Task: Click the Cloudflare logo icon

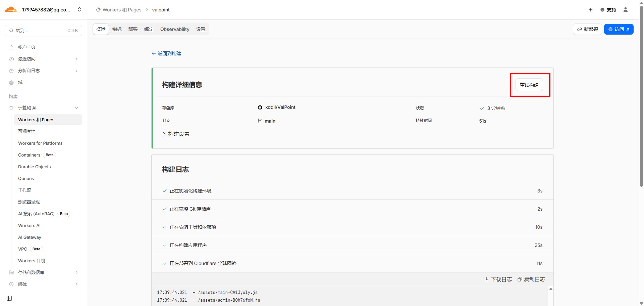Action: pyautogui.click(x=10, y=9)
